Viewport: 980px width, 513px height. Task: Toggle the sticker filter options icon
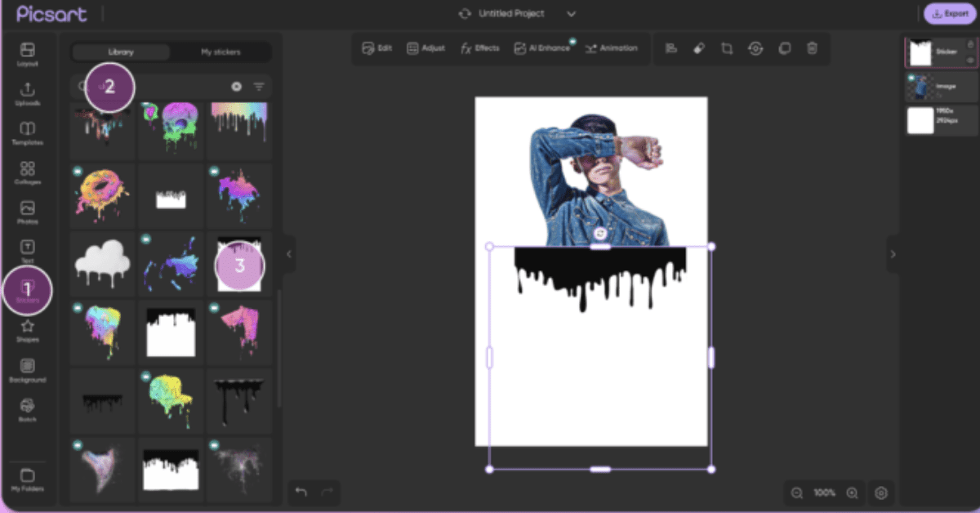[x=259, y=87]
